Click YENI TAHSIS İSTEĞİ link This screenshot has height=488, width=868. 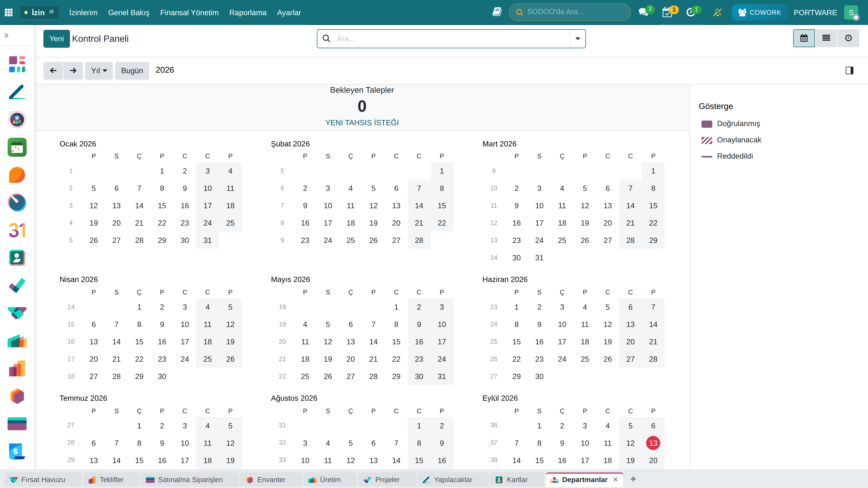pos(362,123)
